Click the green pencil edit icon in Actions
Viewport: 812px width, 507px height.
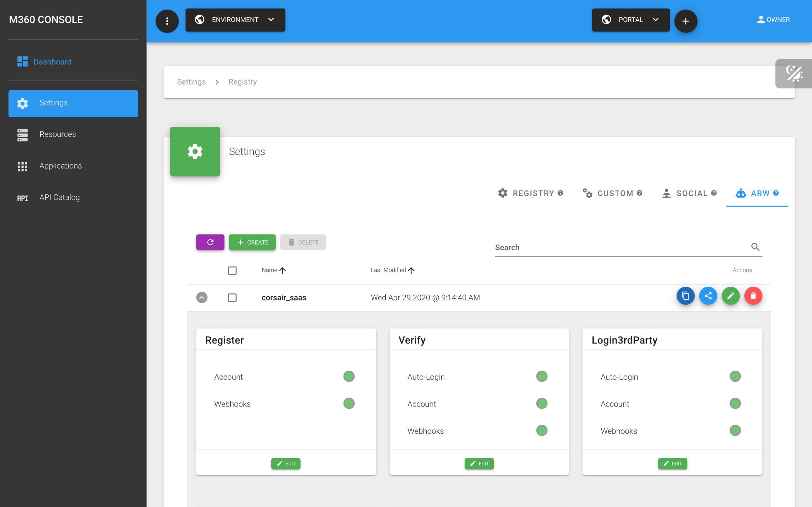(x=730, y=296)
